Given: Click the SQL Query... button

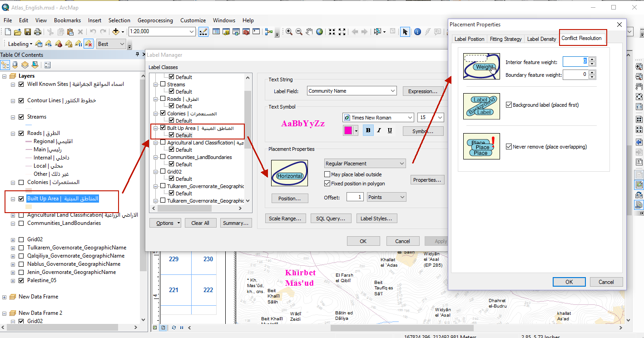Looking at the screenshot, I should point(331,219).
